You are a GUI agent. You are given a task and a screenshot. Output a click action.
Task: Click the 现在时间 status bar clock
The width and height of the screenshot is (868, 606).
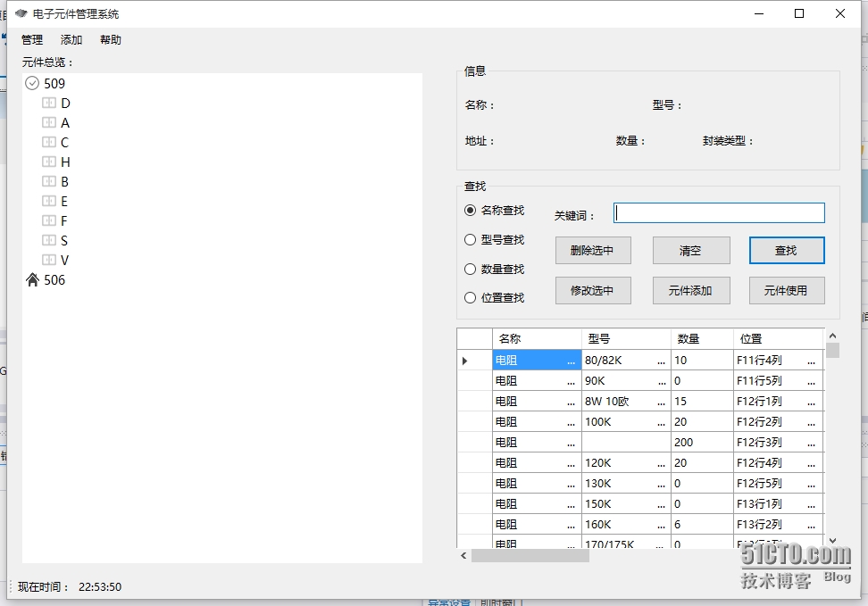point(70,586)
